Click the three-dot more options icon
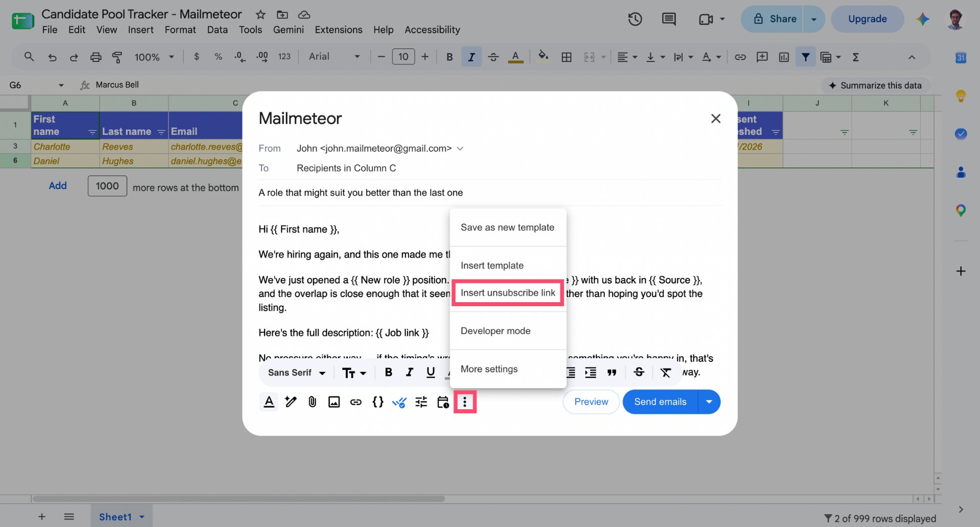 [465, 402]
